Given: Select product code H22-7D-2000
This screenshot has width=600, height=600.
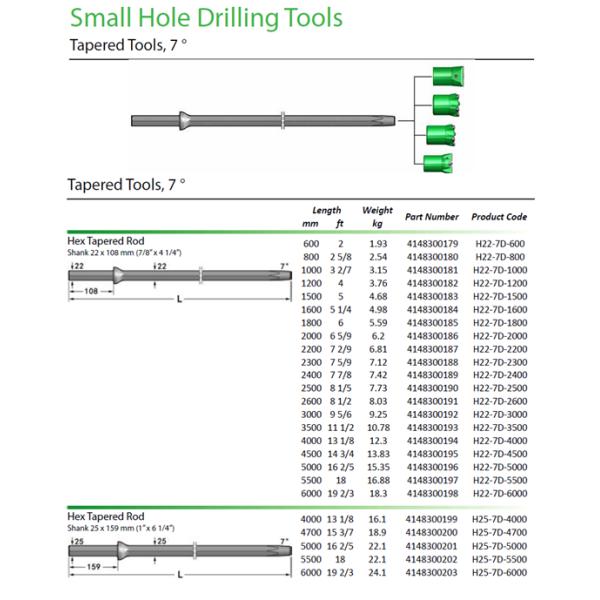Looking at the screenshot, I should click(499, 336).
